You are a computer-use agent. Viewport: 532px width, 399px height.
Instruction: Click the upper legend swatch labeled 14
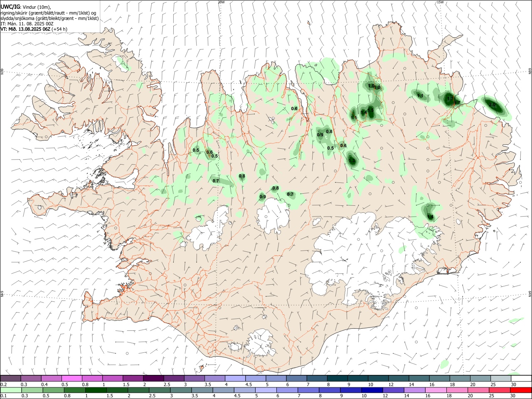[419, 378]
